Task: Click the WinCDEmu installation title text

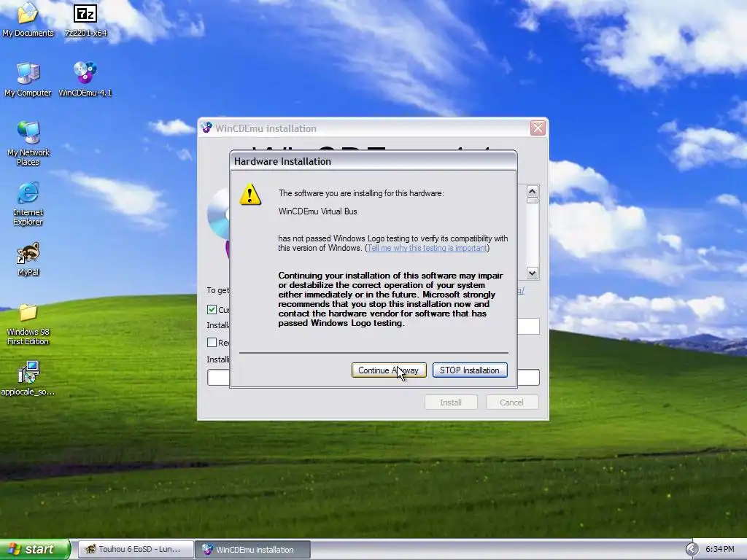Action: (266, 128)
